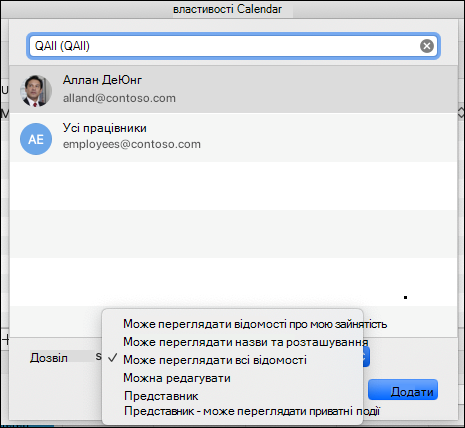
Task: Choose Аллан ДеЮнг in the results list
Action: point(233,89)
